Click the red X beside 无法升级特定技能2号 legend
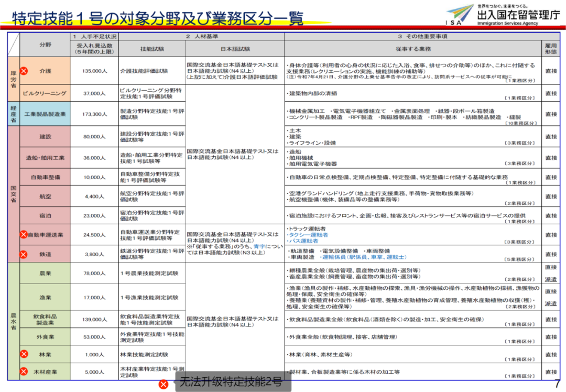 [163, 384]
